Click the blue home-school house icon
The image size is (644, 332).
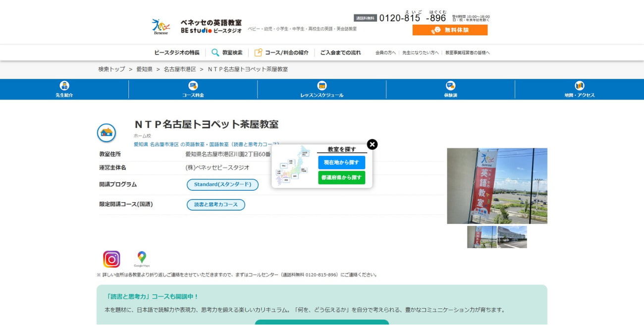(107, 133)
